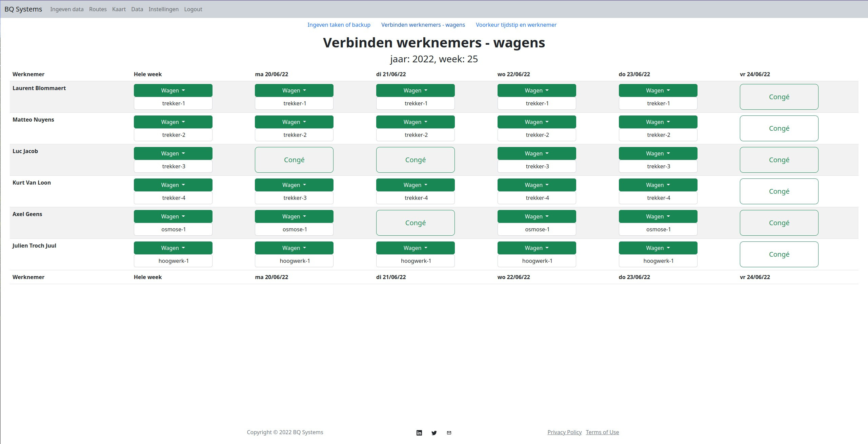Toggle Axel Geens' Congé on di 21/06/22
Image resolution: width=868 pixels, height=444 pixels.
click(x=416, y=223)
